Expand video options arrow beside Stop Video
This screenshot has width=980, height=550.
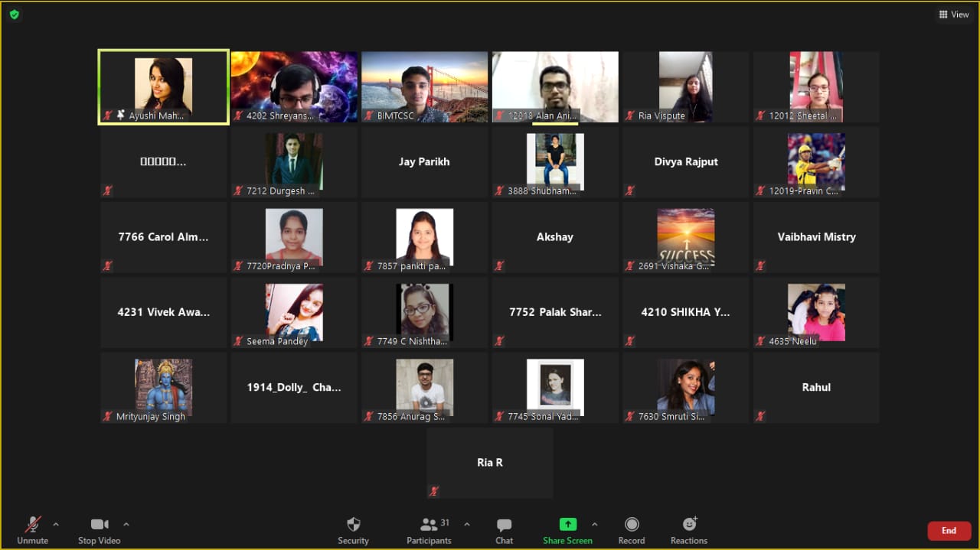pos(126,525)
